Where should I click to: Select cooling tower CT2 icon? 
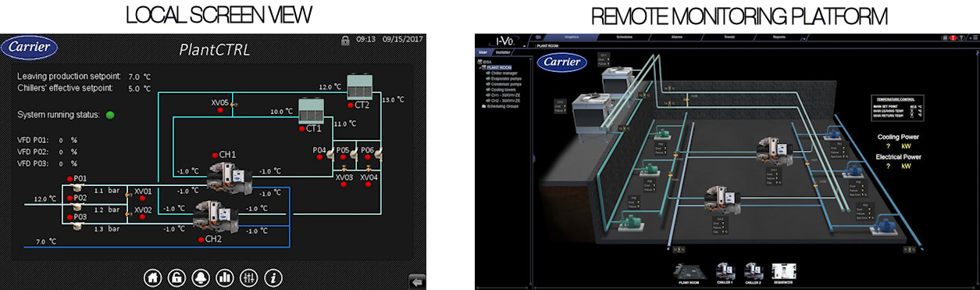pos(359,87)
